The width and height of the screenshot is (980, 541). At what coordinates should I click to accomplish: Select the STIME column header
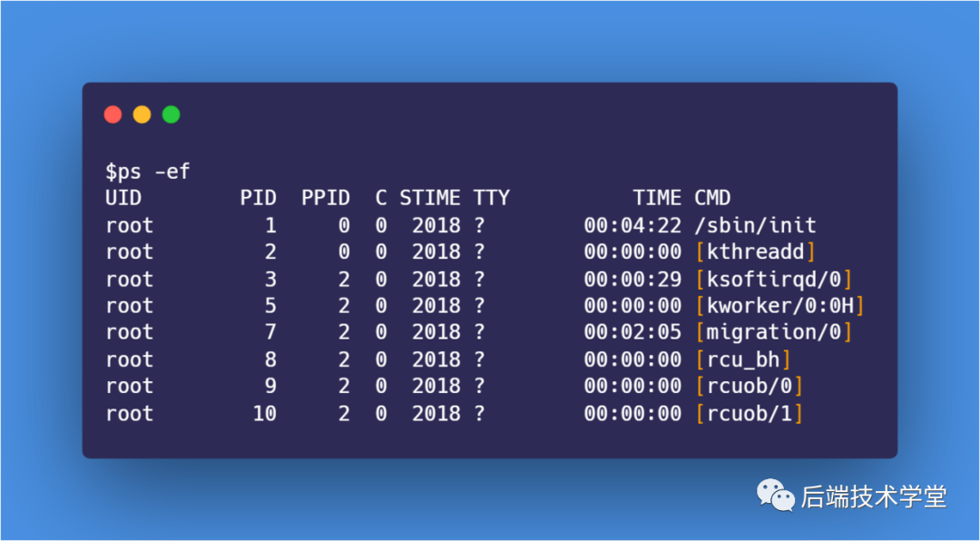tap(429, 198)
